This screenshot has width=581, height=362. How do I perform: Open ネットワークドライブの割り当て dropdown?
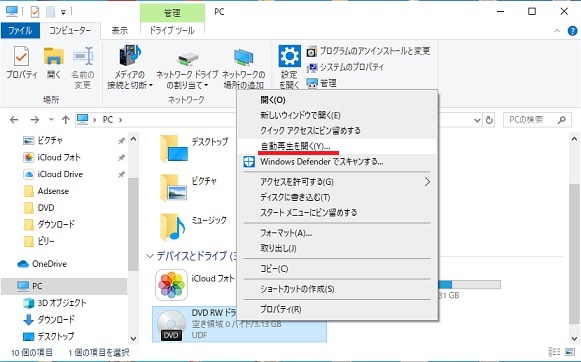click(187, 70)
